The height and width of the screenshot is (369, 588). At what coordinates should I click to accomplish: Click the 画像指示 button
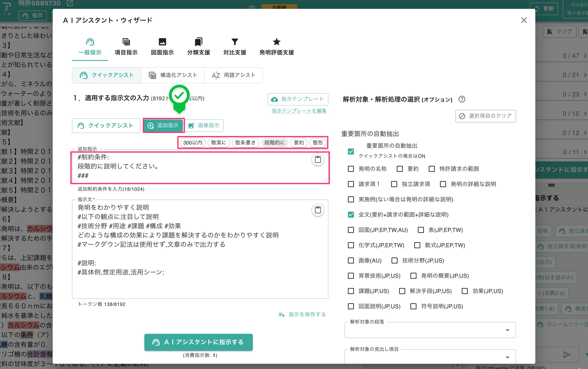click(x=204, y=125)
